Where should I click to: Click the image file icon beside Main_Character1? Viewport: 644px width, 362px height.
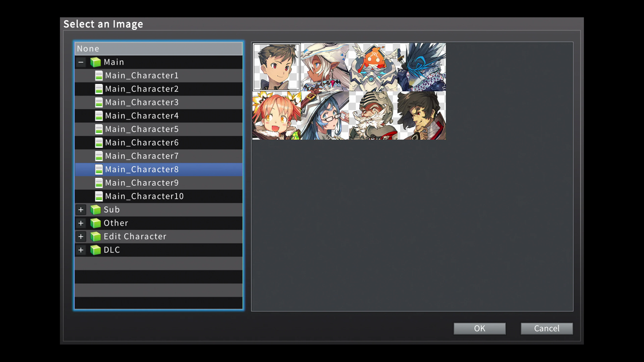[99, 75]
